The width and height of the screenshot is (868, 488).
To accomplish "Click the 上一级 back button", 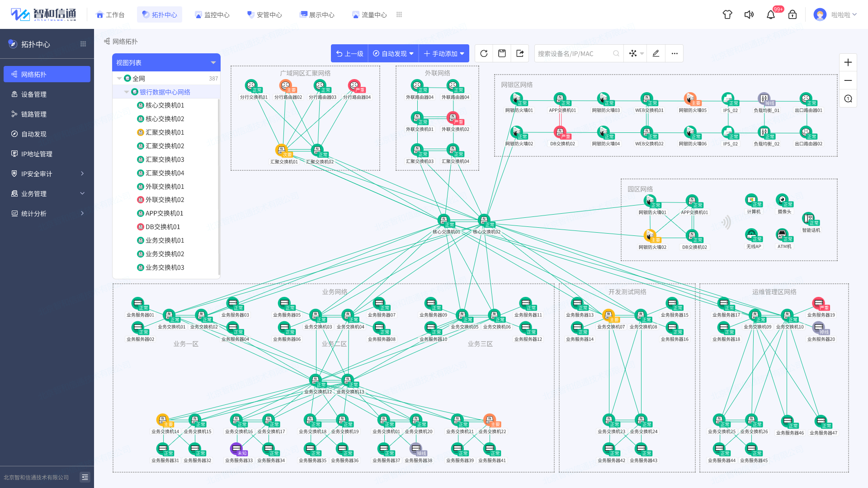I will (349, 53).
